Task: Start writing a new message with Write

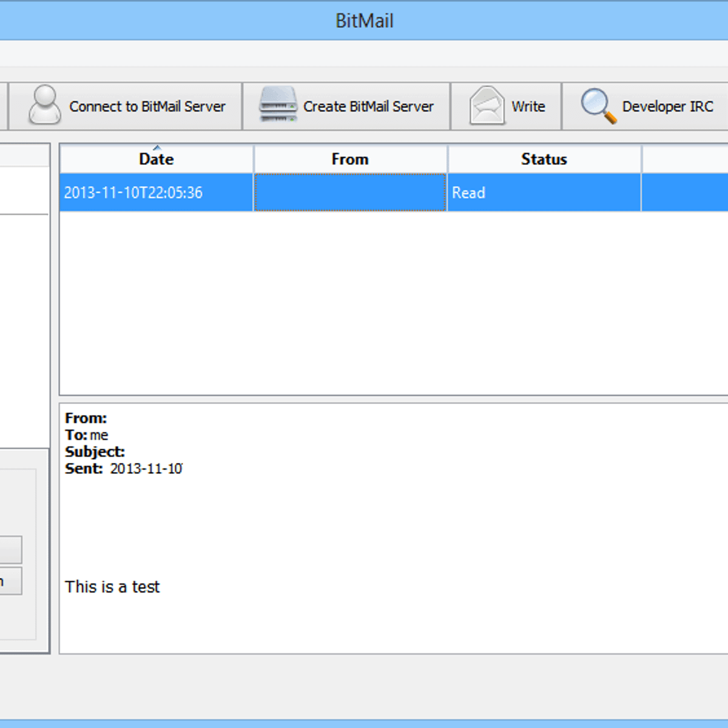Action: [x=506, y=106]
